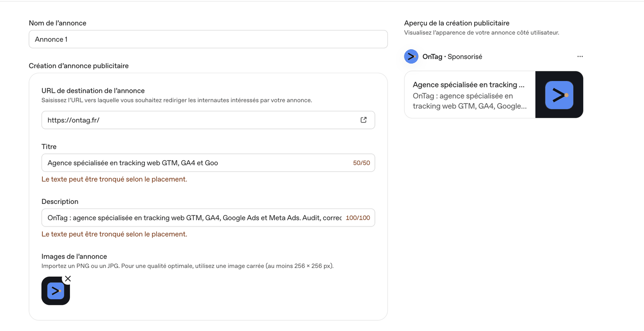644x331 pixels.
Task: Click the 100/100 description character counter
Action: [x=358, y=218]
